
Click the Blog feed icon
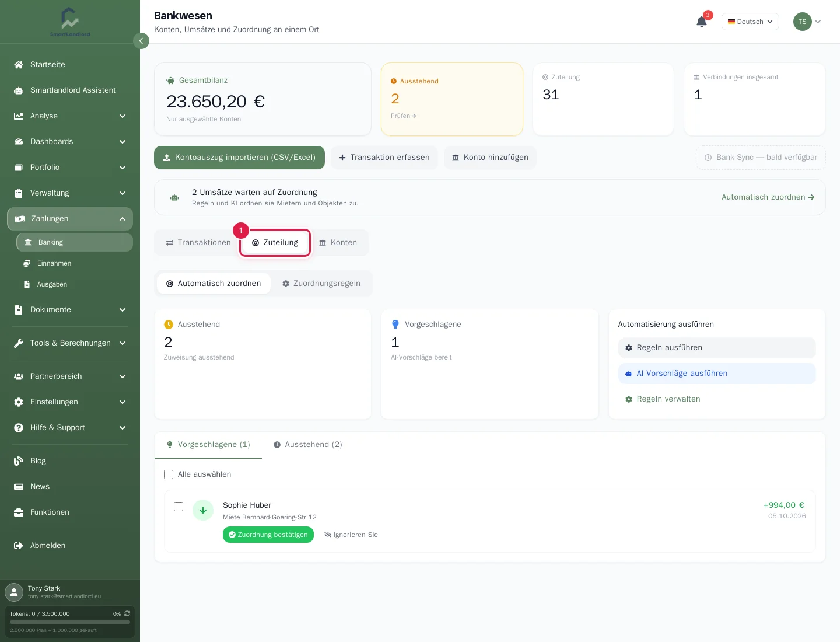(x=19, y=461)
